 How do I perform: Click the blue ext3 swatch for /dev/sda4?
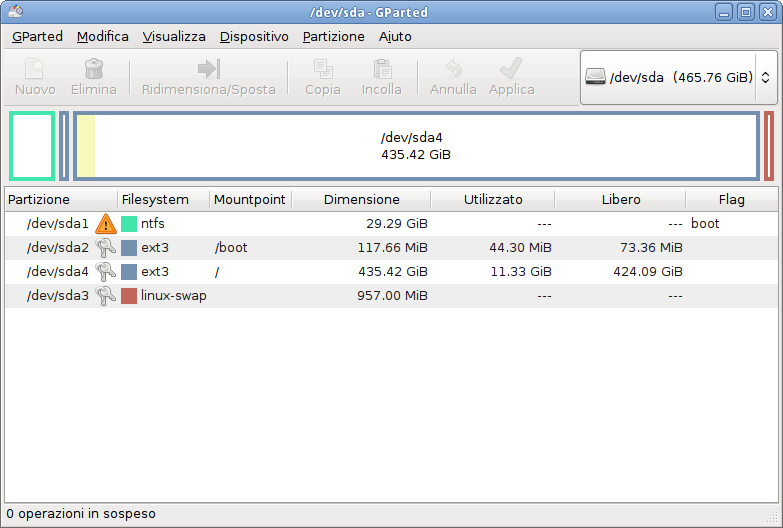point(129,271)
